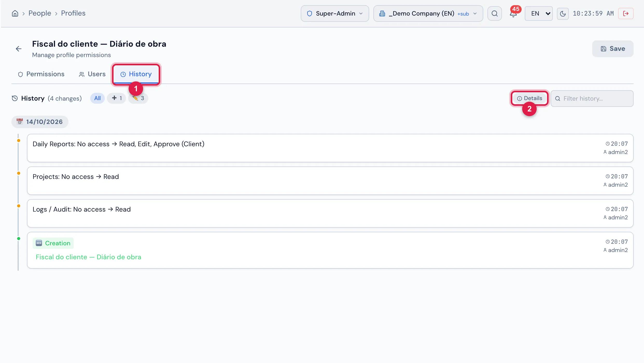
Task: Click the green Creation timeline dot
Action: tap(19, 239)
